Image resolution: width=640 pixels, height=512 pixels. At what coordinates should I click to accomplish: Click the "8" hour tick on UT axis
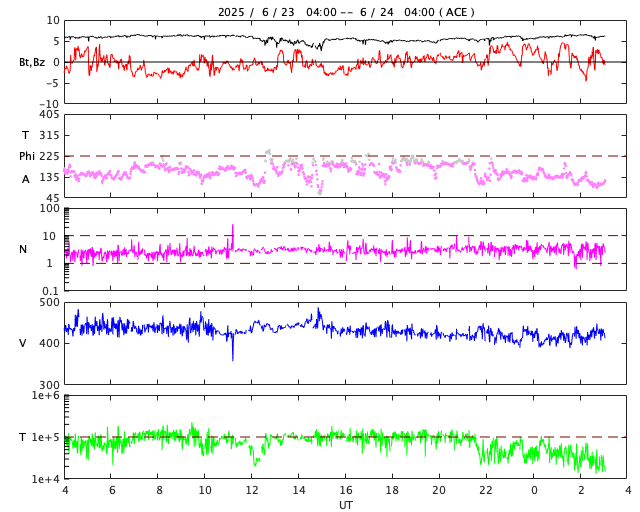pyautogui.click(x=160, y=490)
